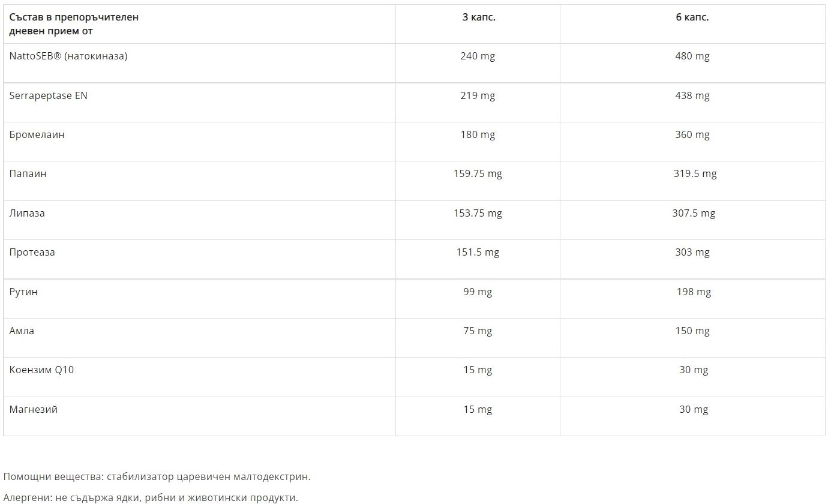
Task: Click the "6 капс." column header
Action: 692,17
